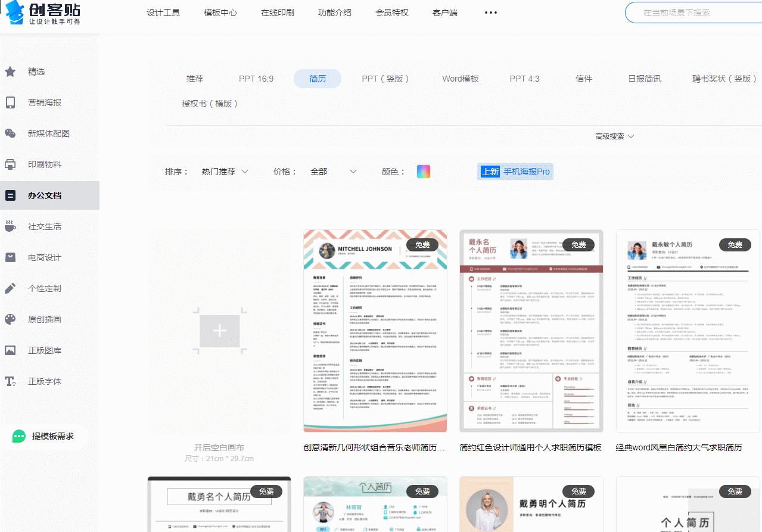Click the 正版图库 image icon

coord(10,350)
